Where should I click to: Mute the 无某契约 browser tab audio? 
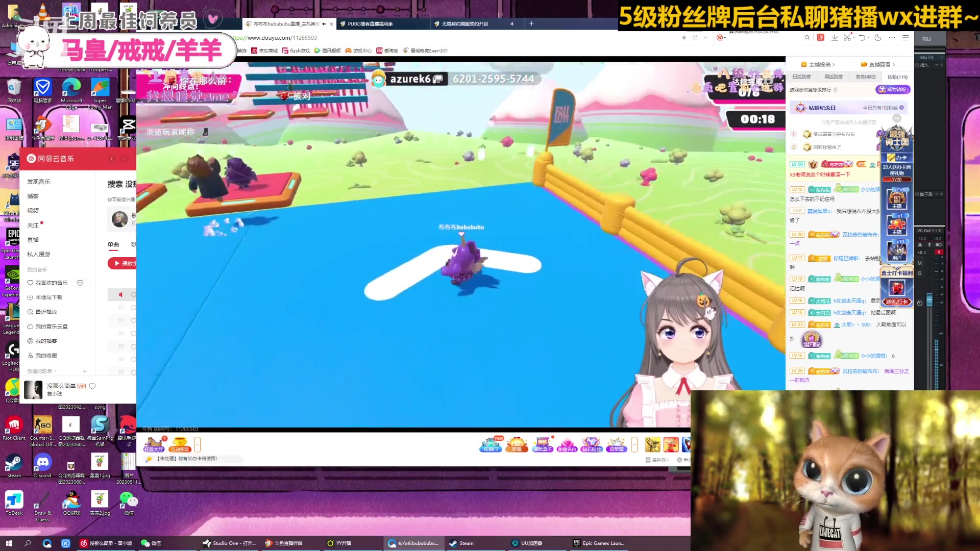coord(512,23)
